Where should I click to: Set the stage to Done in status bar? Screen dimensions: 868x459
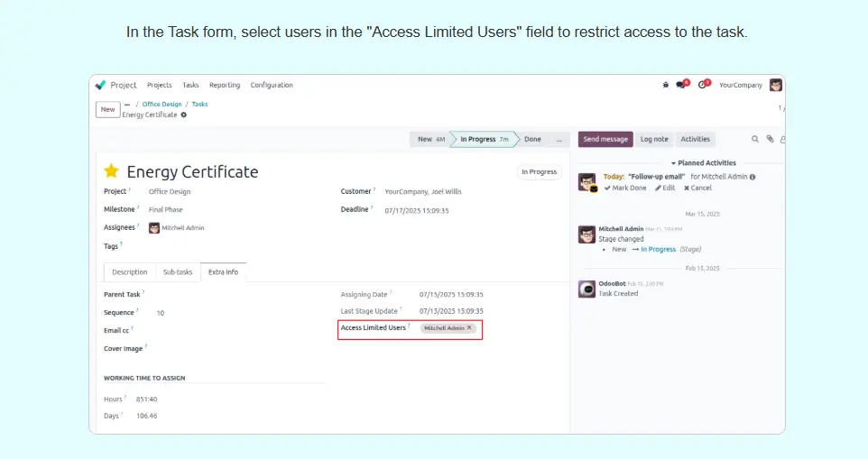tap(532, 139)
